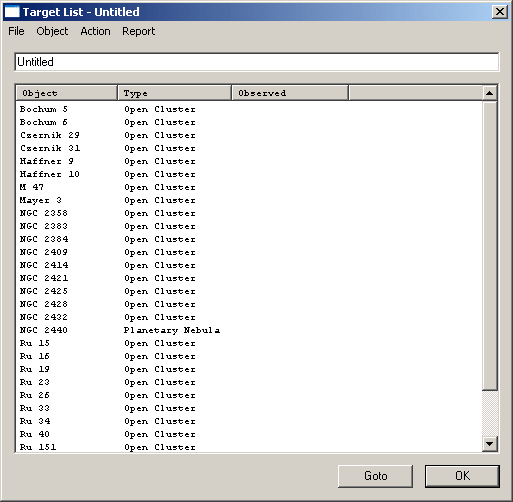Open the Report menu
513x502 pixels.
pyautogui.click(x=139, y=31)
